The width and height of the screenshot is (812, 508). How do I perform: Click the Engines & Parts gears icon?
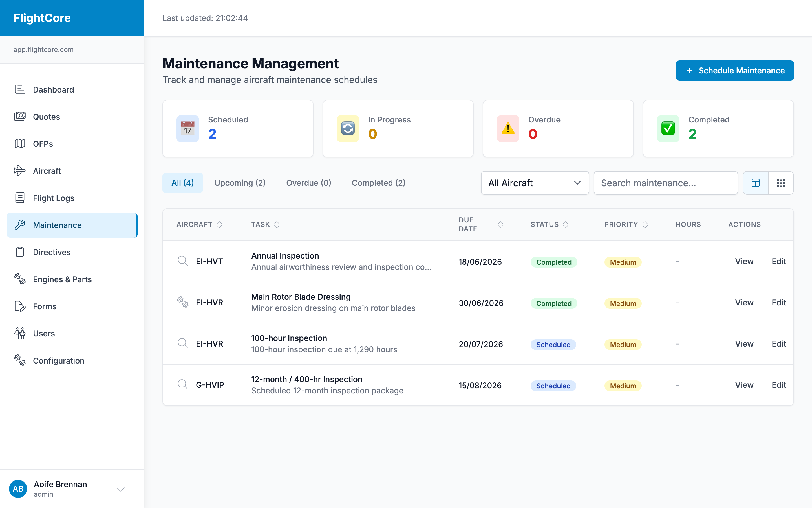[x=20, y=279]
